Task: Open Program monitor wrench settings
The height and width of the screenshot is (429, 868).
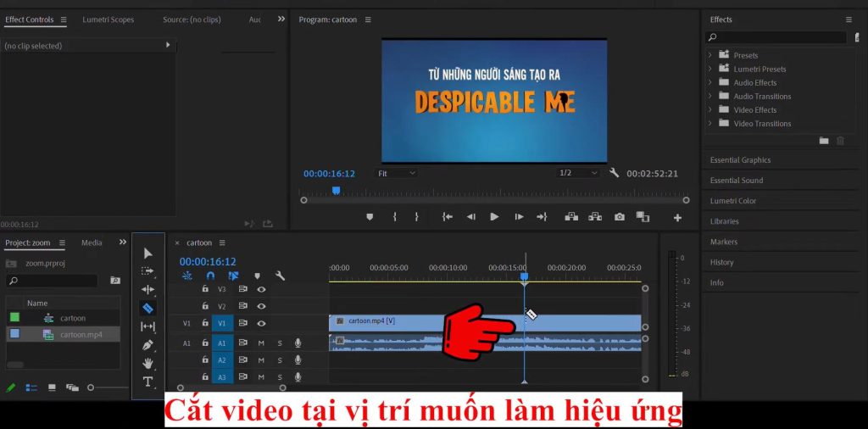Action: click(614, 173)
